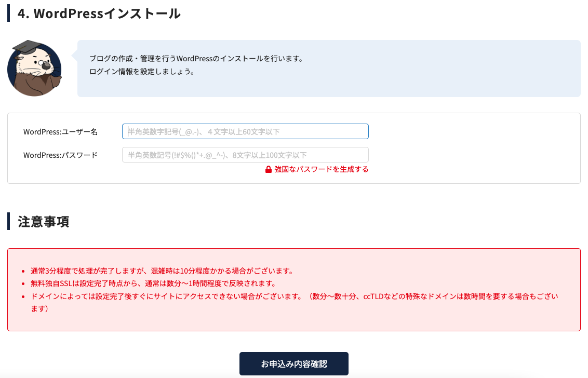Select the 4. WordPressインストール heading
Viewport: 588px width, 378px height.
(99, 14)
